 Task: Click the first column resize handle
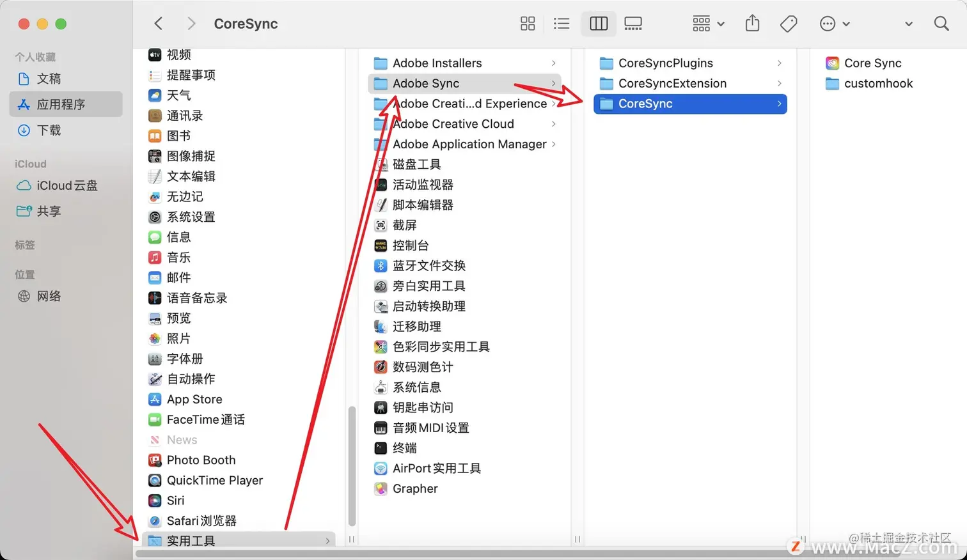pyautogui.click(x=351, y=540)
